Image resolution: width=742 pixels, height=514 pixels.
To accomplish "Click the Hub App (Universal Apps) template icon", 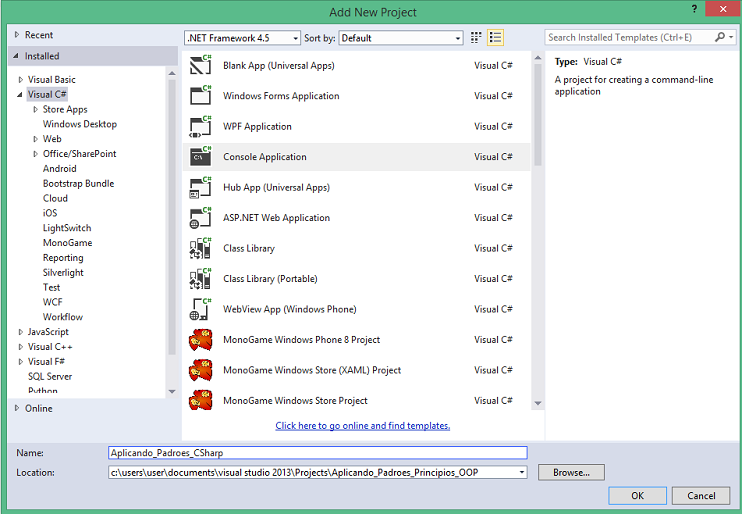I will tap(200, 187).
